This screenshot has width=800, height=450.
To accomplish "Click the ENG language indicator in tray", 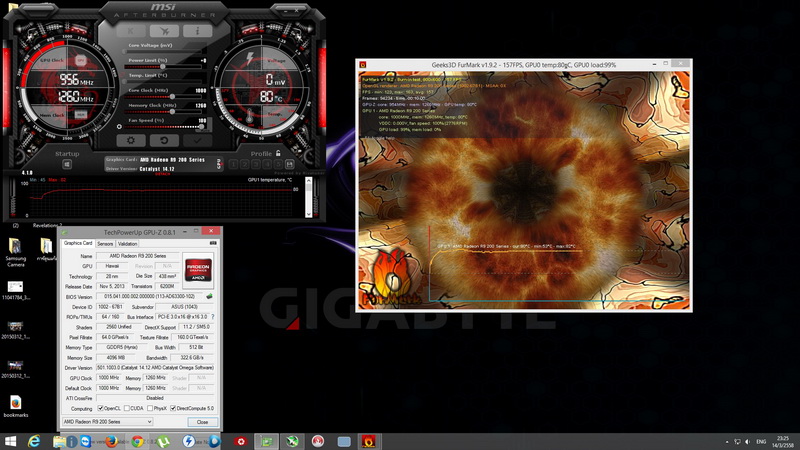I will 761,442.
